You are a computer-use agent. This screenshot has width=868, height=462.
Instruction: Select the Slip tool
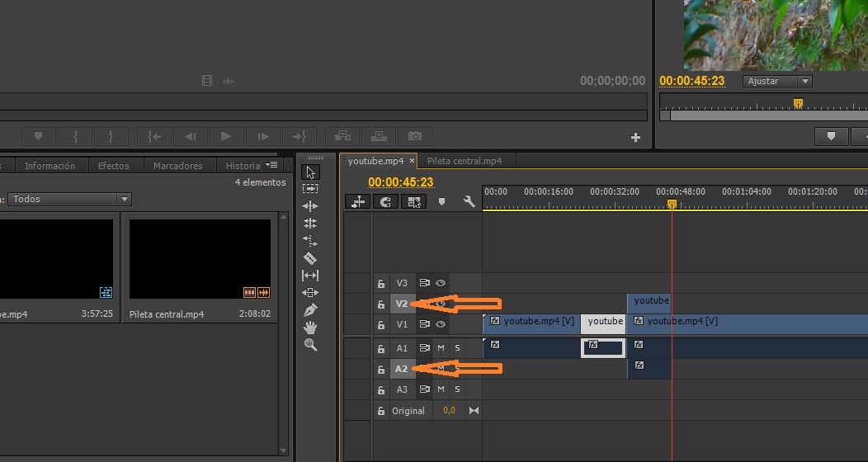click(x=310, y=275)
